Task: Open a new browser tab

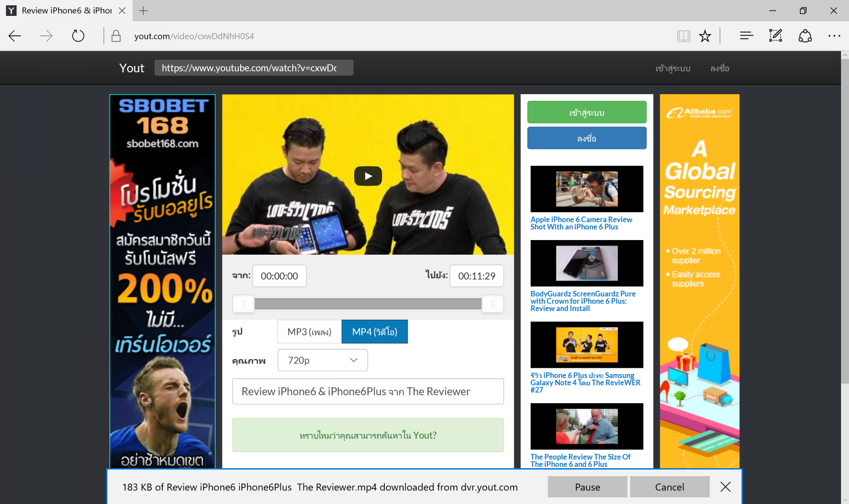Action: click(x=143, y=11)
